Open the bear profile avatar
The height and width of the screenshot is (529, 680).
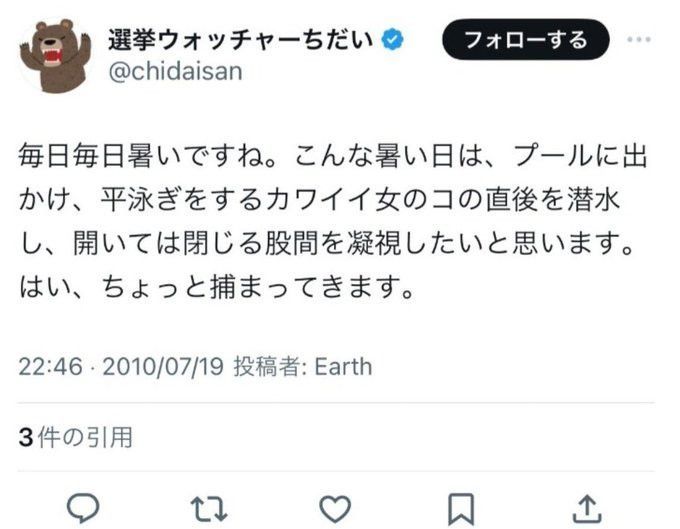tap(53, 54)
